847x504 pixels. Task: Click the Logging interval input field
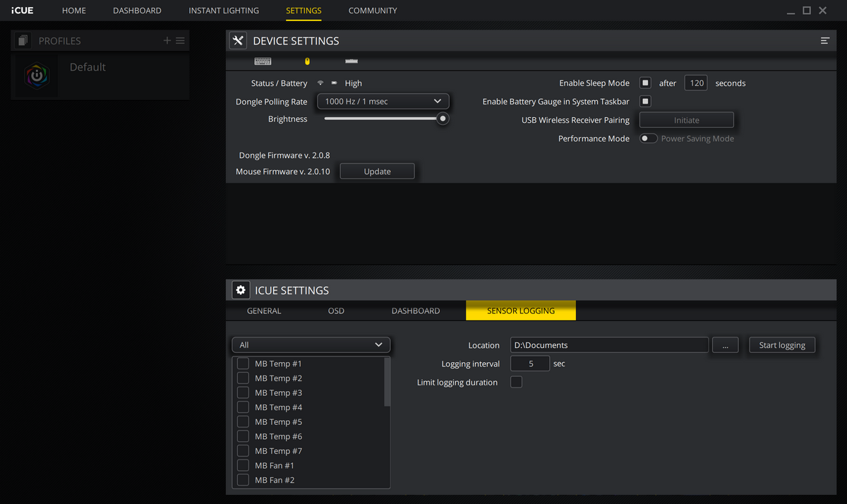531,364
